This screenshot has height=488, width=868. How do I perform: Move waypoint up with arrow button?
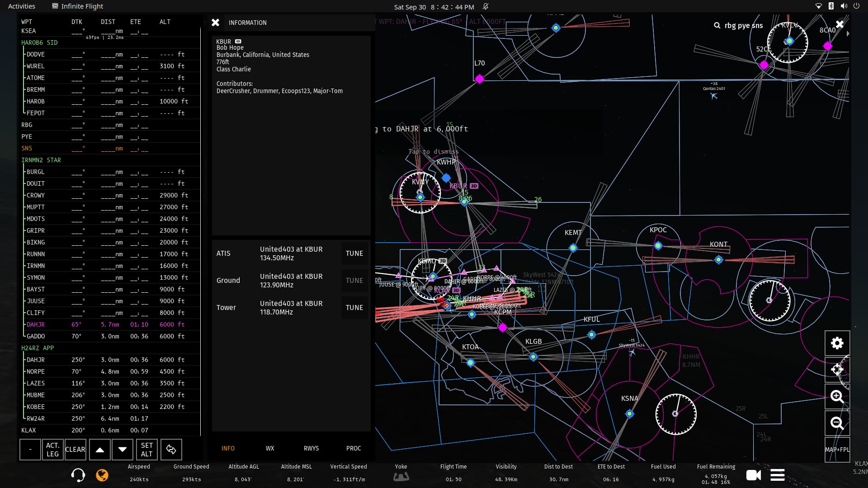100,450
